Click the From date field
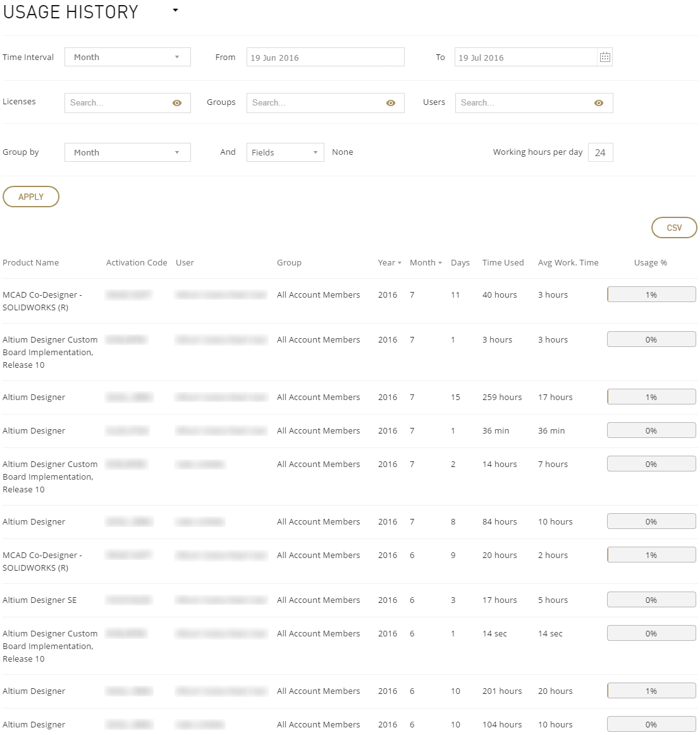 tap(325, 58)
